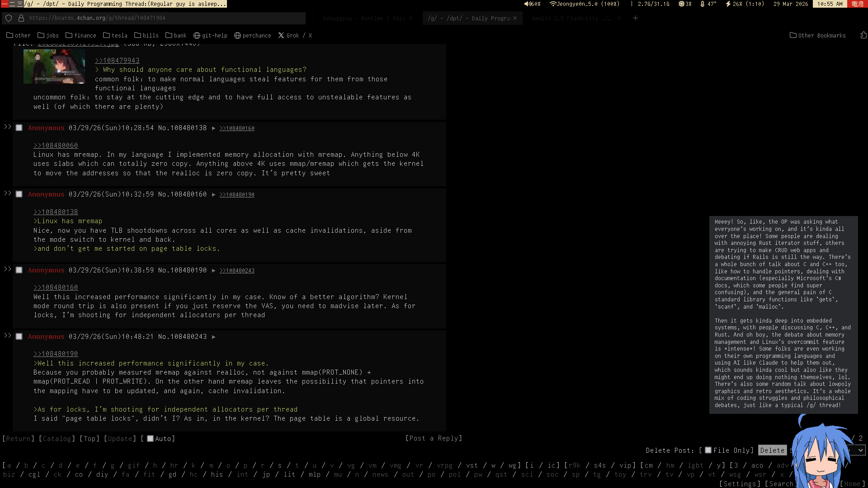Open new tab with plus icon
Image resolution: width=868 pixels, height=488 pixels.
click(635, 18)
